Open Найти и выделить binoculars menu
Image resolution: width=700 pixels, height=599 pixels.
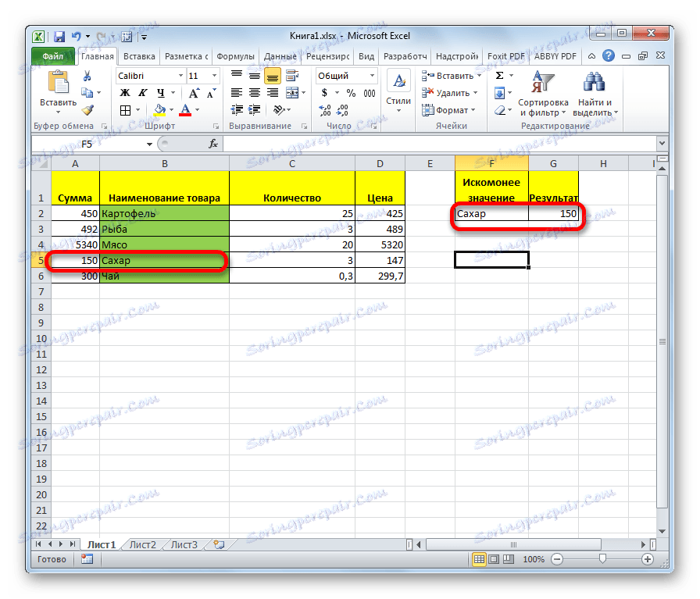click(595, 93)
